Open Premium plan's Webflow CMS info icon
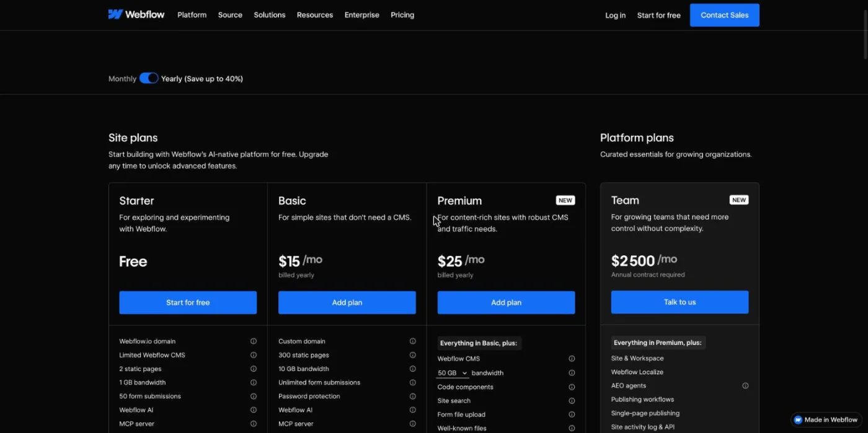Viewport: 868px width, 433px height. [572, 359]
